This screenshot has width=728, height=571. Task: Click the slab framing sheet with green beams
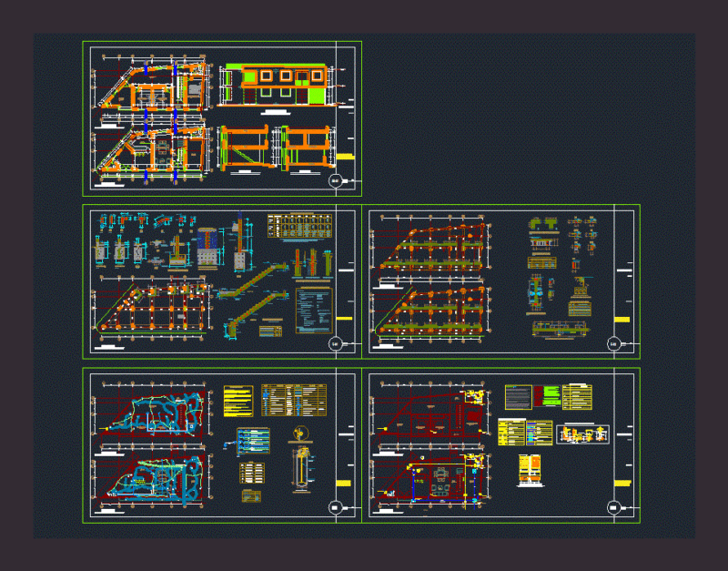[501, 281]
